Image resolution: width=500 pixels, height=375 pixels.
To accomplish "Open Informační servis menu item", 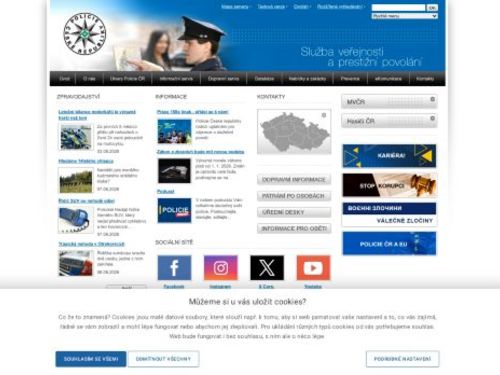I will click(x=176, y=79).
